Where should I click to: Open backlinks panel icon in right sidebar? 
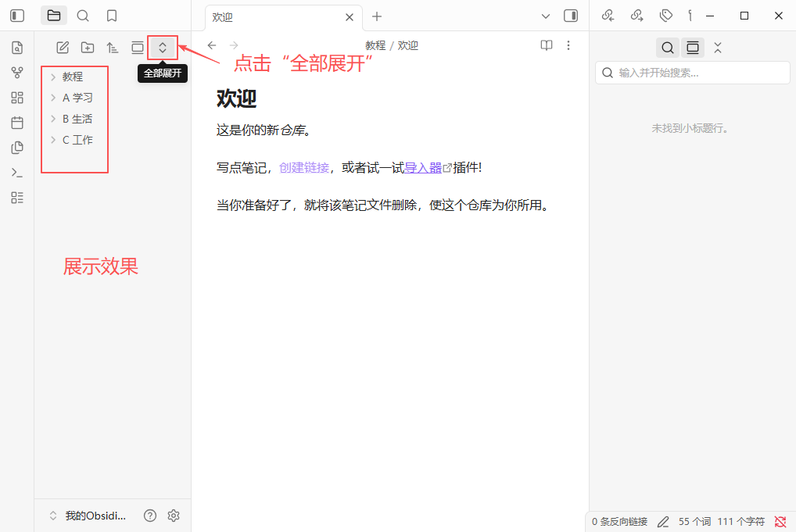pos(608,16)
